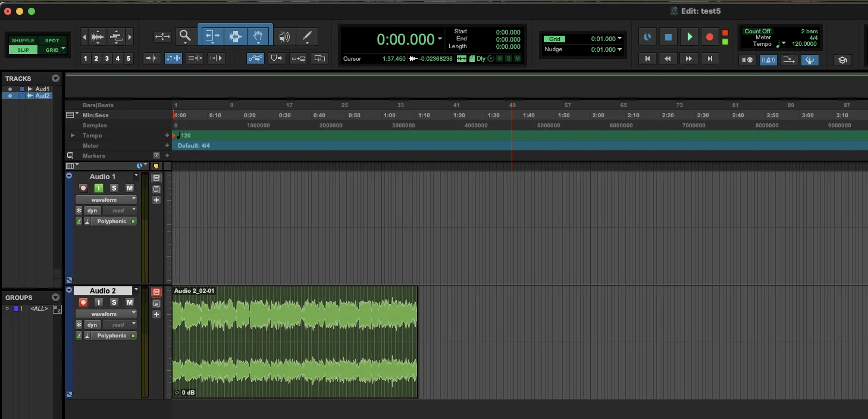
Task: Recall zoom preset 5
Action: tap(129, 58)
